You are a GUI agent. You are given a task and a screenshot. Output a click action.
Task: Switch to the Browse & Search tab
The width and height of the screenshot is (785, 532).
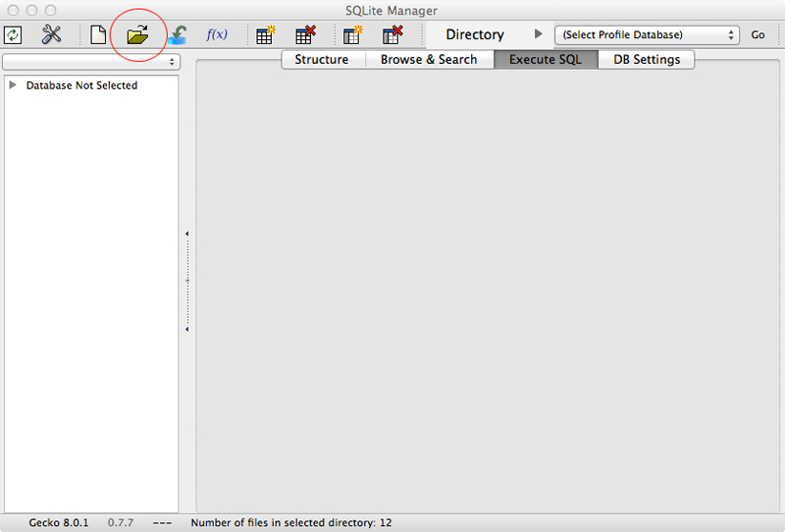(429, 60)
